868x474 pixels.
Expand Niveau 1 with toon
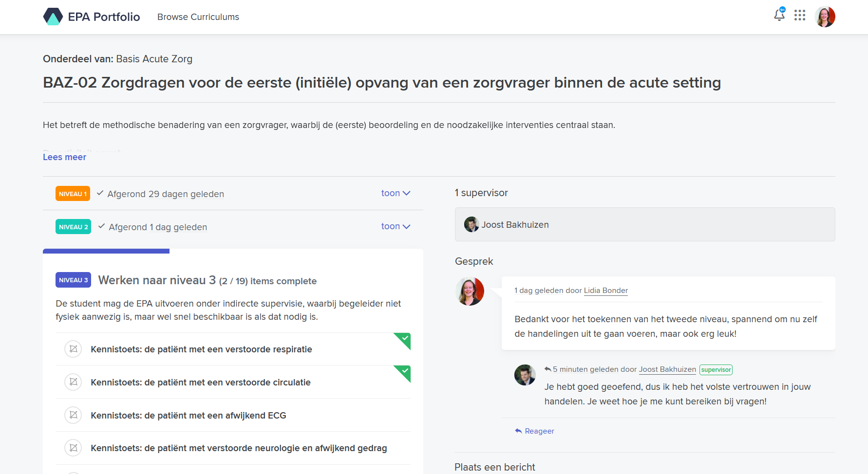point(396,193)
